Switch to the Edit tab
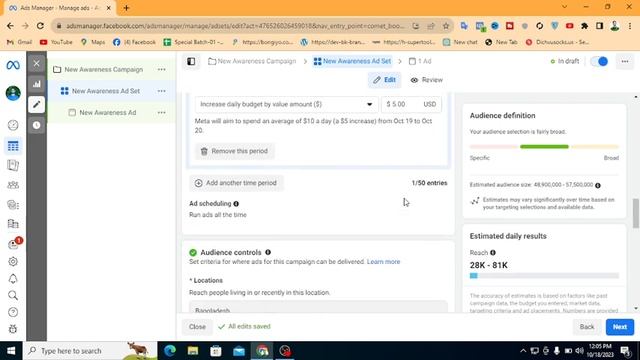This screenshot has height=360, width=640. 384,80
